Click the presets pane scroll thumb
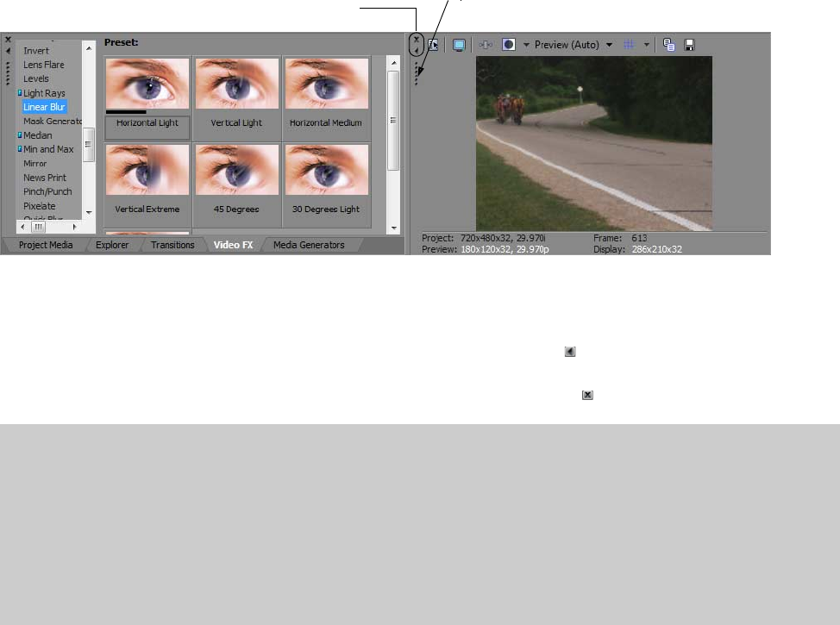 (393, 121)
